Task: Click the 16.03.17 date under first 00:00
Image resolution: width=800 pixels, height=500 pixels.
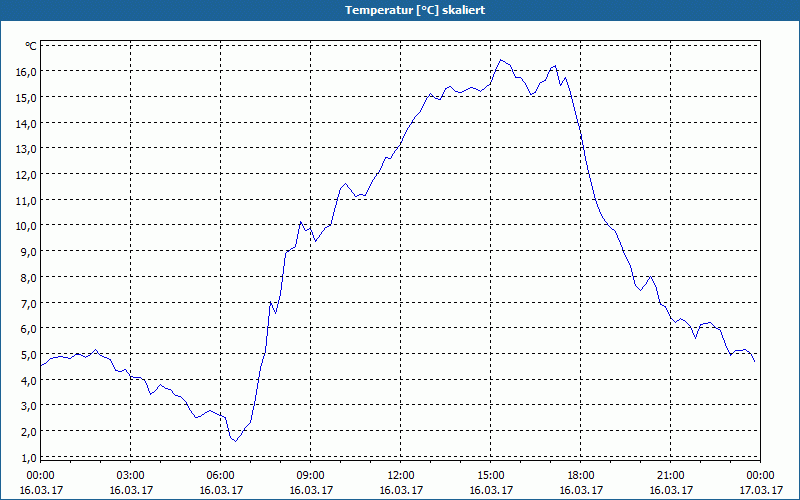Action: click(40, 490)
